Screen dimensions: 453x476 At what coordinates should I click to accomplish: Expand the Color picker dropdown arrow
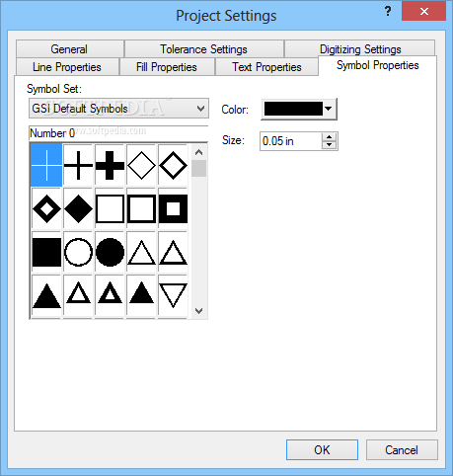[x=329, y=109]
